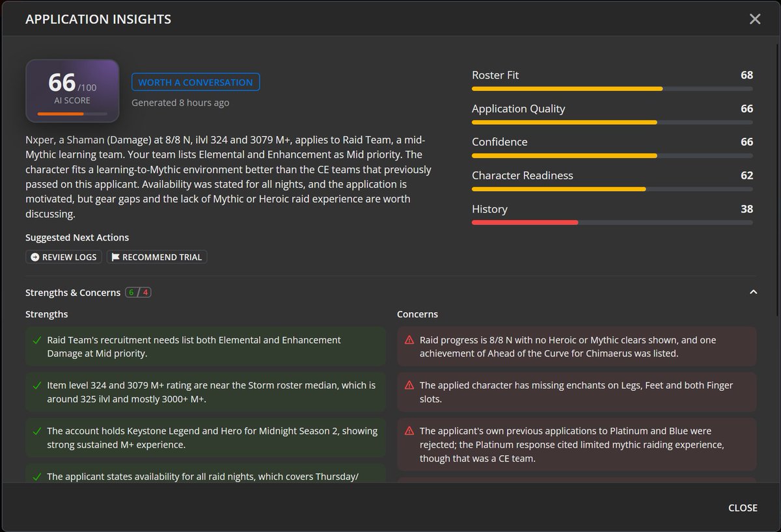Click the flag icon in Recommend Trial
781x532 pixels.
pyautogui.click(x=116, y=257)
